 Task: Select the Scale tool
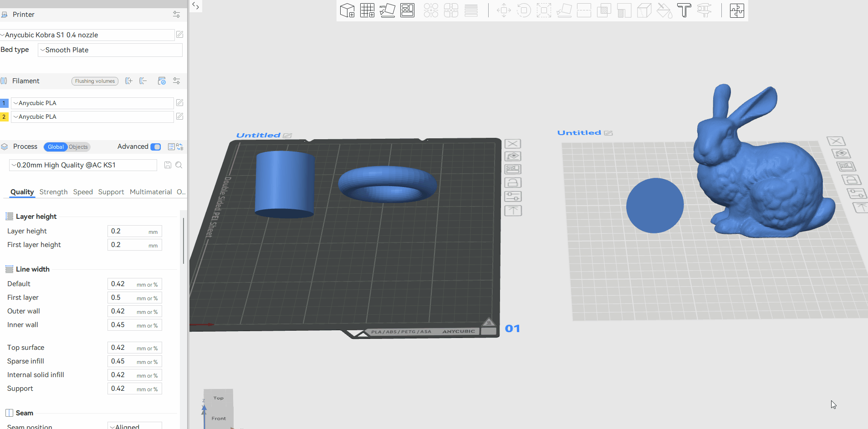544,10
